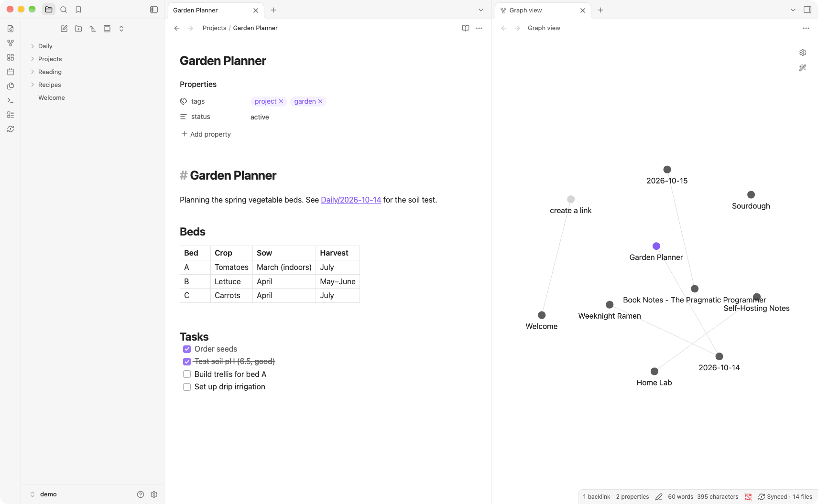Open templates icon in left ribbon
818x504 pixels.
pos(11,86)
